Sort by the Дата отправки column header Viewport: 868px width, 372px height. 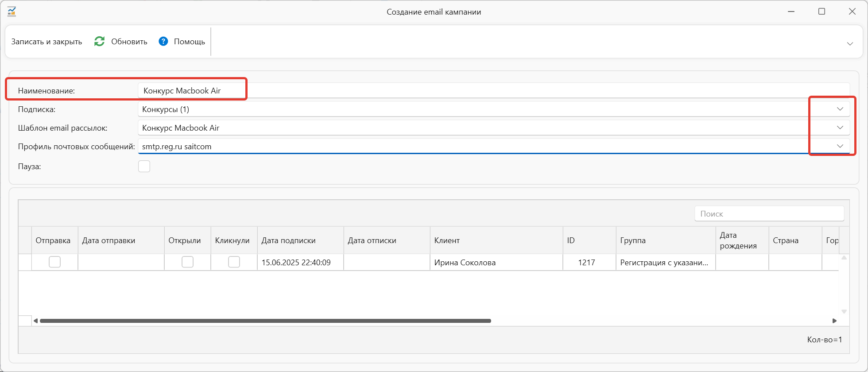coord(121,240)
